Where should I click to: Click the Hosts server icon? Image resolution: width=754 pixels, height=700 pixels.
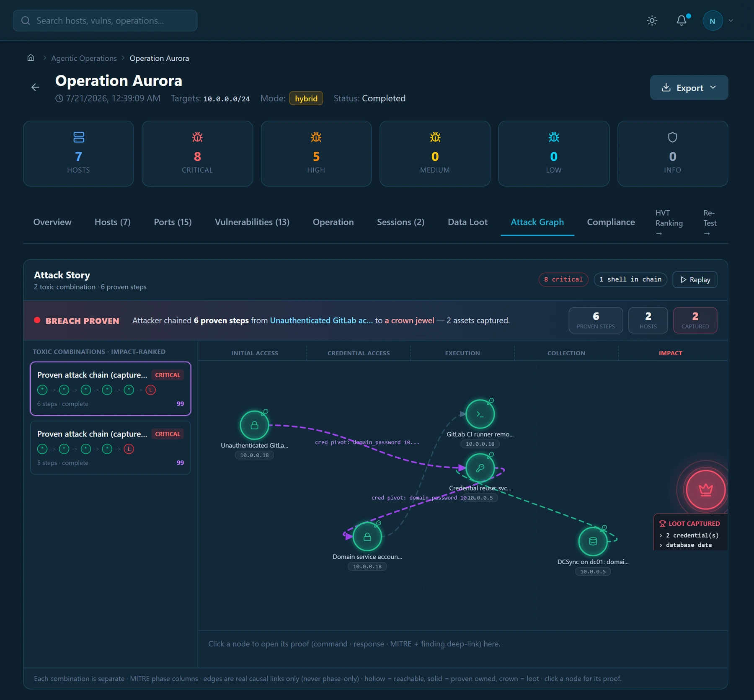coord(79,137)
